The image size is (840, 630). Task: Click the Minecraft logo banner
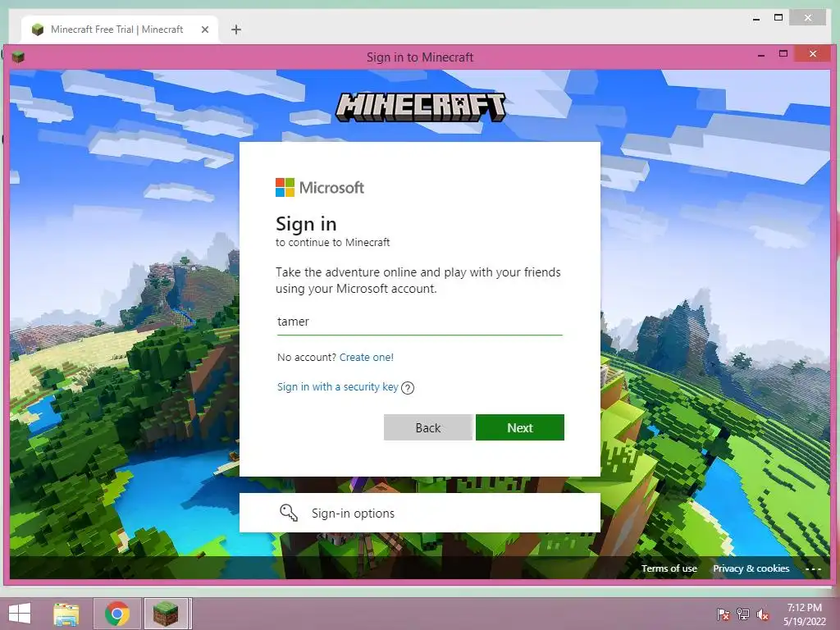point(421,107)
